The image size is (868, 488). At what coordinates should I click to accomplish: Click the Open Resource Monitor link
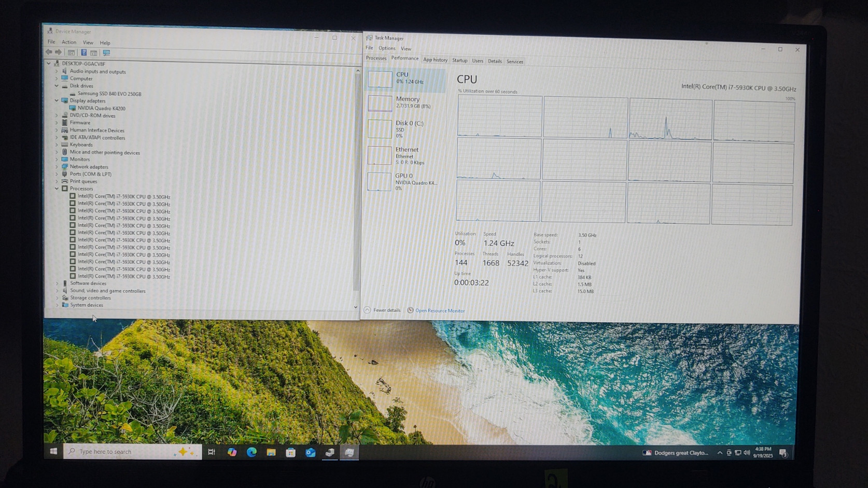click(x=439, y=311)
